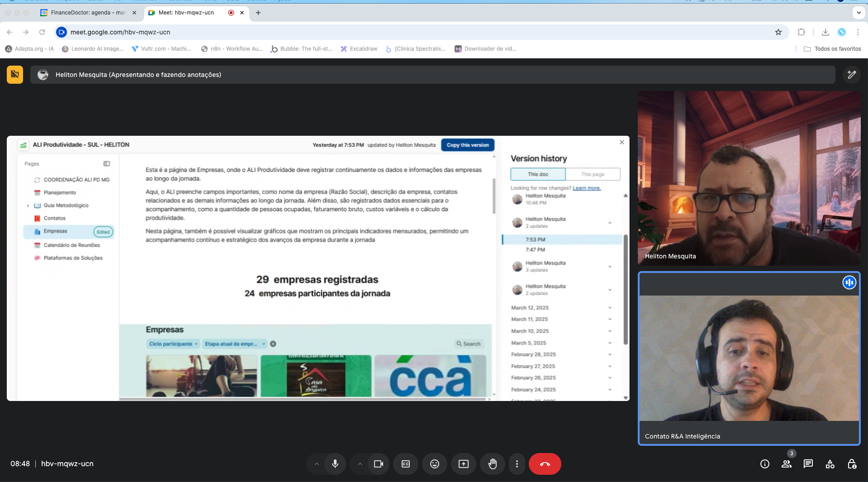The width and height of the screenshot is (868, 482).
Task: Open Calendário de Reuniões page
Action: coord(71,245)
